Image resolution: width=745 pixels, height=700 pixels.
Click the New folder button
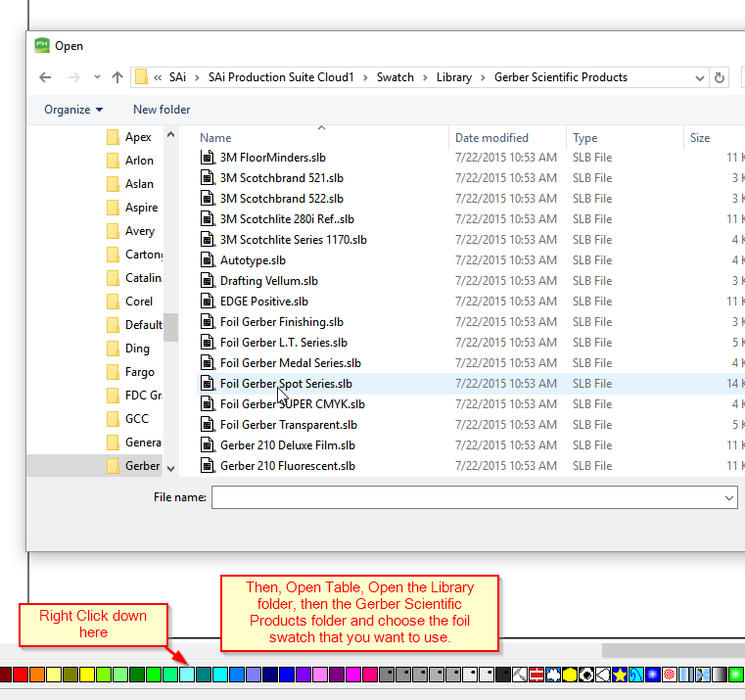coord(162,110)
